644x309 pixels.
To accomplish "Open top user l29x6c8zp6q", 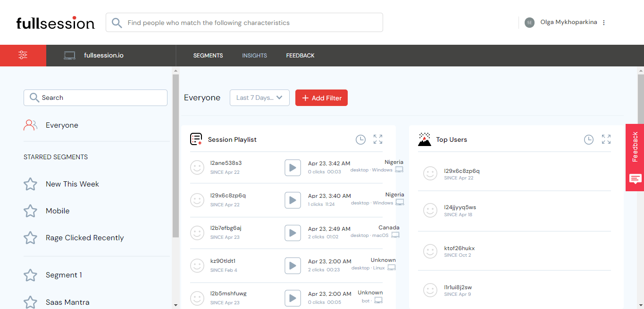I will point(462,171).
